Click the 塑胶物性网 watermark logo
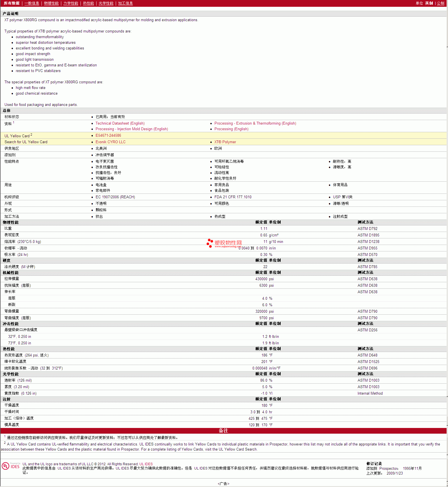The width and height of the screenshot is (448, 487). [x=224, y=243]
